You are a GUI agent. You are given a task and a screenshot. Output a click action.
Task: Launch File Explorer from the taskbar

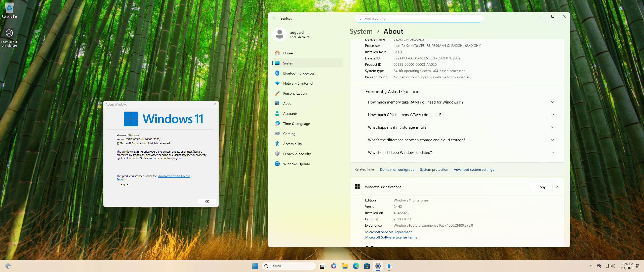pyautogui.click(x=345, y=266)
